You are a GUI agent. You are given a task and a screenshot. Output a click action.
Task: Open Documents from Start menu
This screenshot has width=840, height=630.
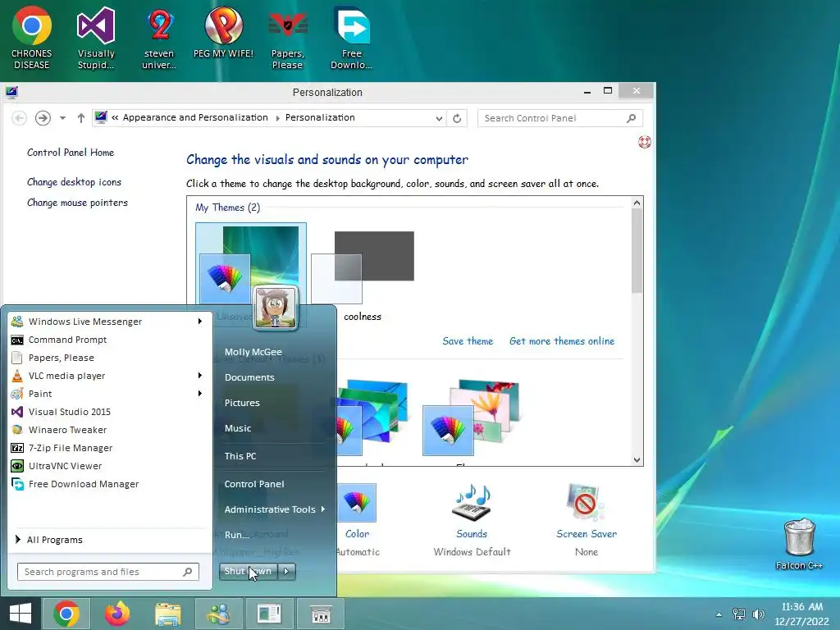(x=249, y=377)
